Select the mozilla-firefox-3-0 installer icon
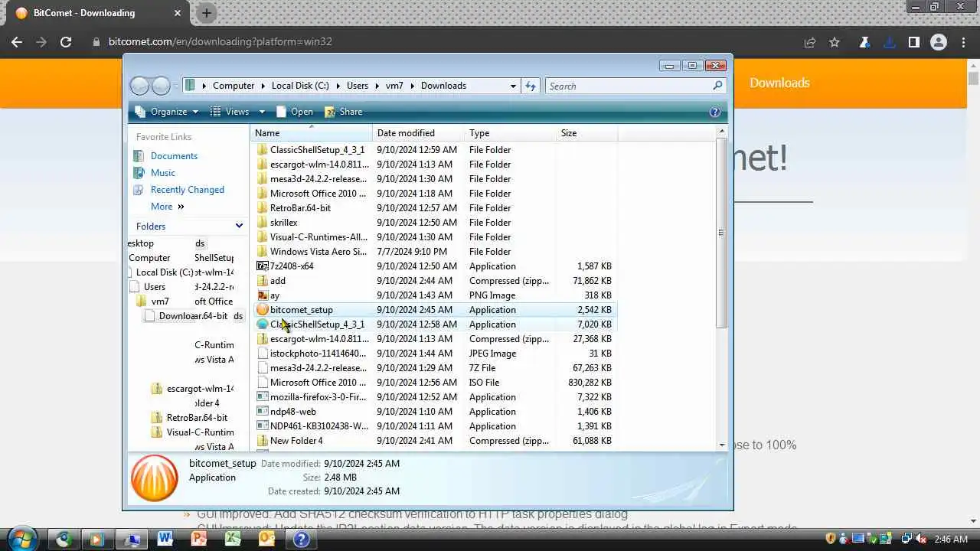 [x=262, y=397]
